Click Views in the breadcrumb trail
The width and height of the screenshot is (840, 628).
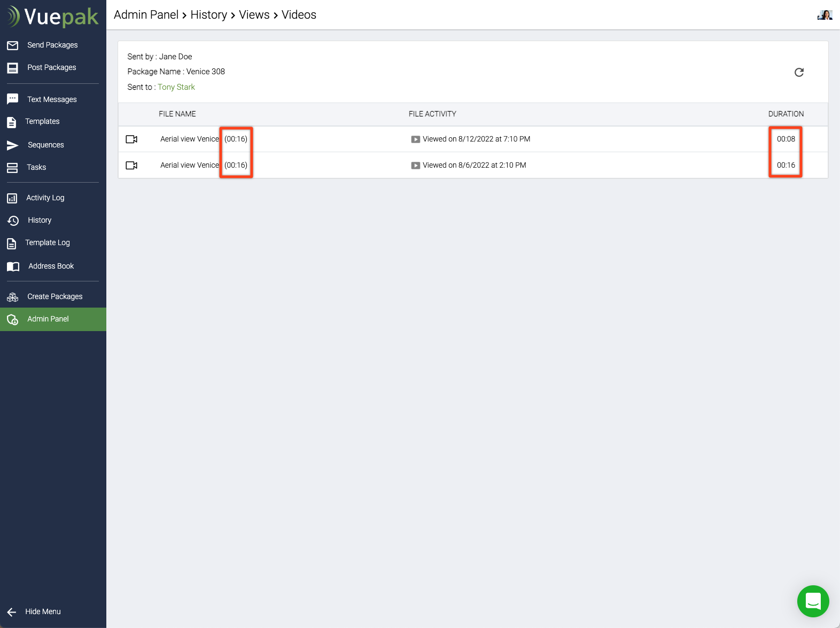[x=254, y=15]
